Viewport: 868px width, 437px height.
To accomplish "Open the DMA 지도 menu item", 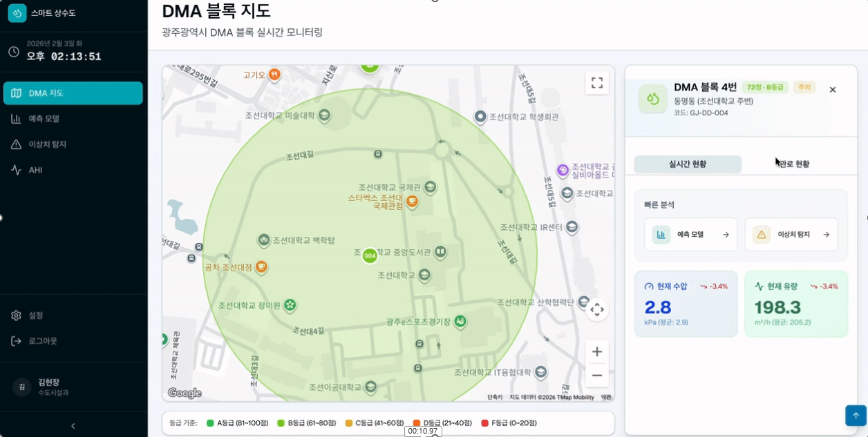I will (73, 93).
